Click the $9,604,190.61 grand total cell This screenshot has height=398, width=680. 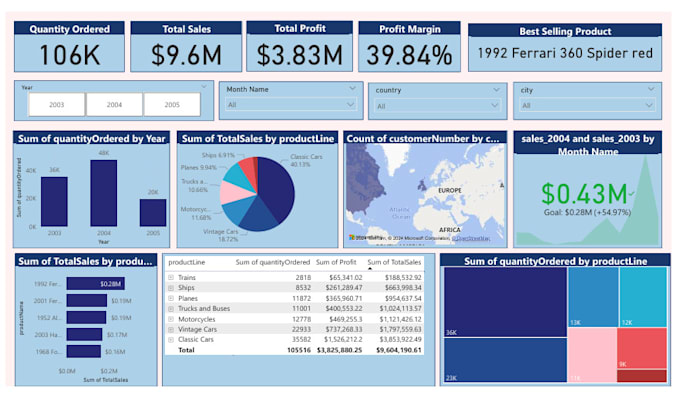tap(399, 350)
